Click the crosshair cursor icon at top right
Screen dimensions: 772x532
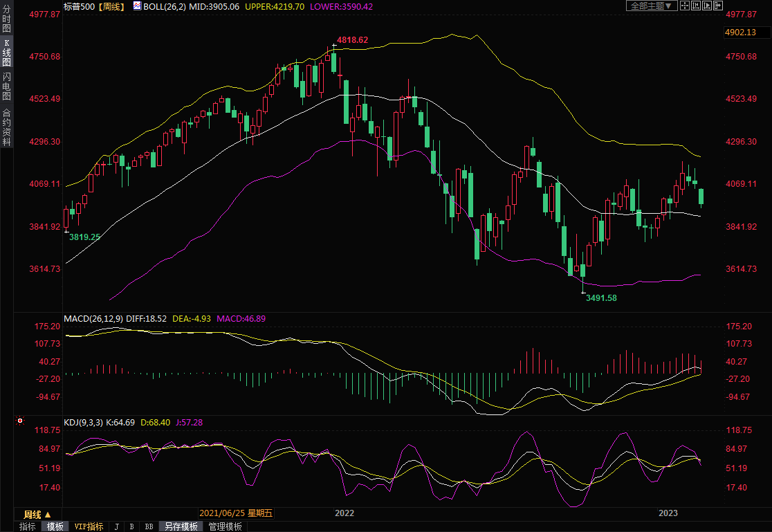tap(684, 6)
